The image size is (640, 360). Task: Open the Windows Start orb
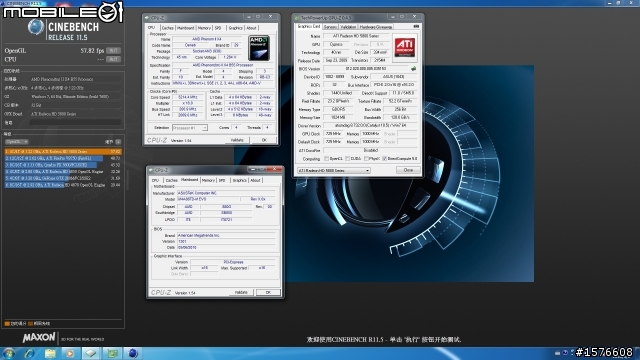[9, 353]
